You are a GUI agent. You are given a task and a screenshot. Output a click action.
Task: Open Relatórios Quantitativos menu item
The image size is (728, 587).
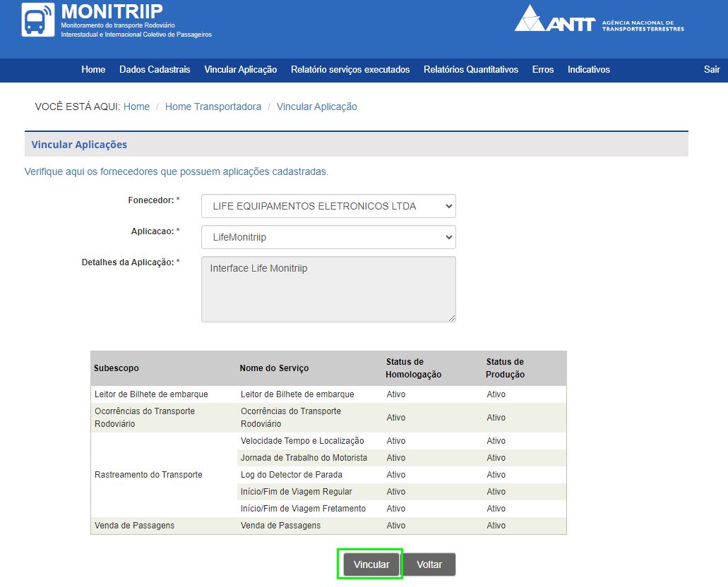[x=470, y=70]
